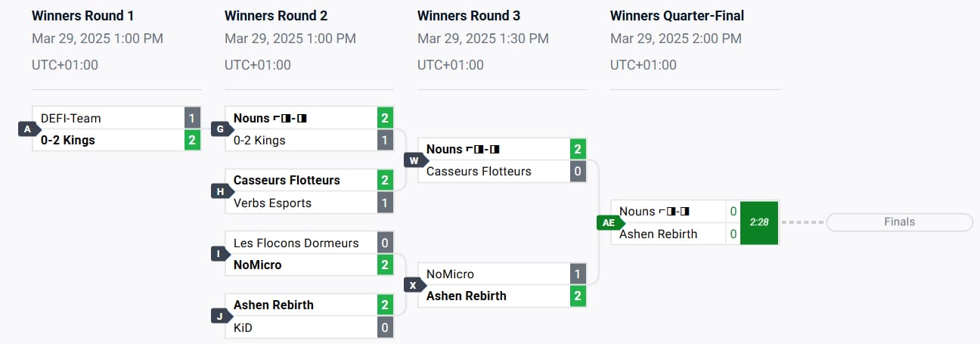Open the green AE match badge

tap(609, 222)
